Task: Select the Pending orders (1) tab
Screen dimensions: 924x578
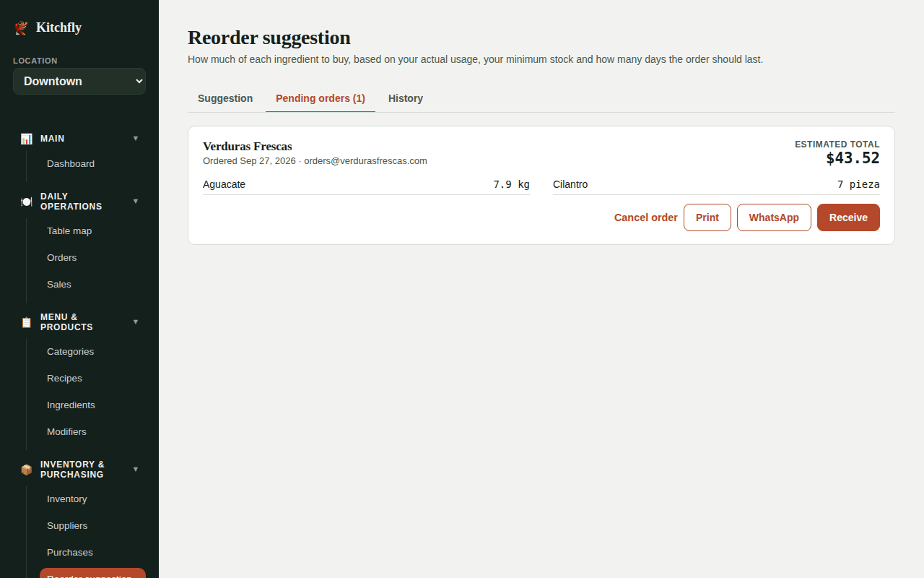Action: (321, 98)
